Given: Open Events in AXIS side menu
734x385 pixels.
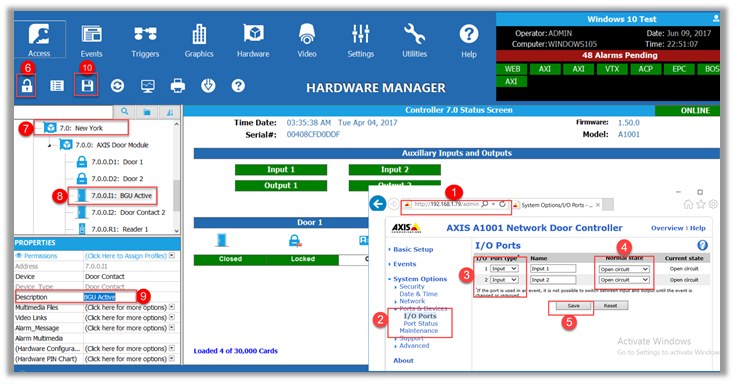Looking at the screenshot, I should click(404, 264).
